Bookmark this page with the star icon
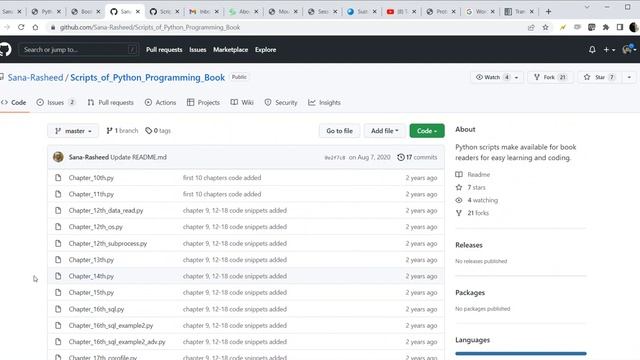Image resolution: width=640 pixels, height=360 pixels. [x=545, y=27]
